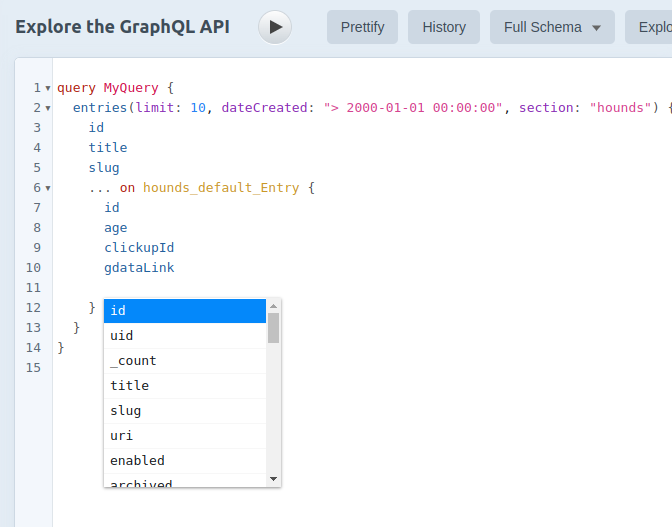This screenshot has width=672, height=527.
Task: Click the autocomplete scrollbar down arrow
Action: pos(273,479)
